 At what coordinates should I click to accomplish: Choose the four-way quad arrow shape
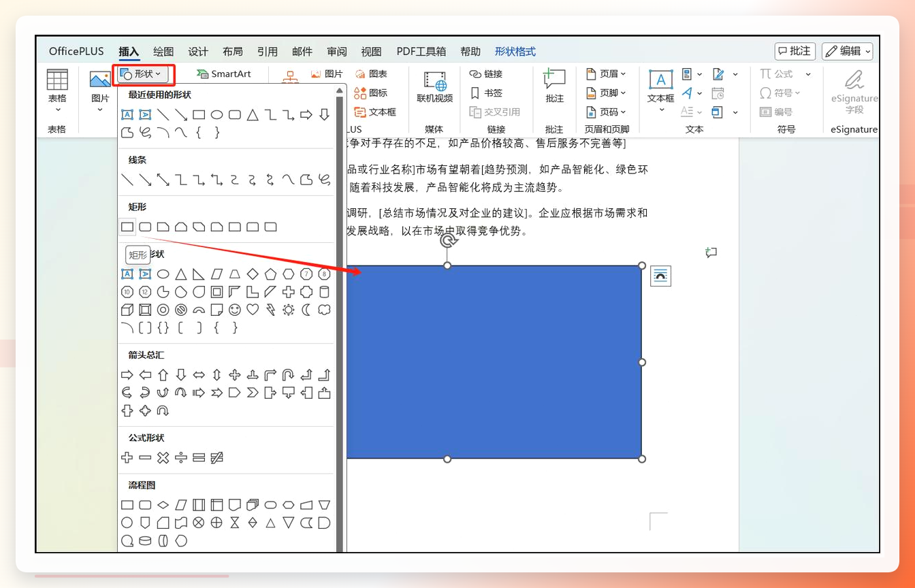tap(235, 374)
